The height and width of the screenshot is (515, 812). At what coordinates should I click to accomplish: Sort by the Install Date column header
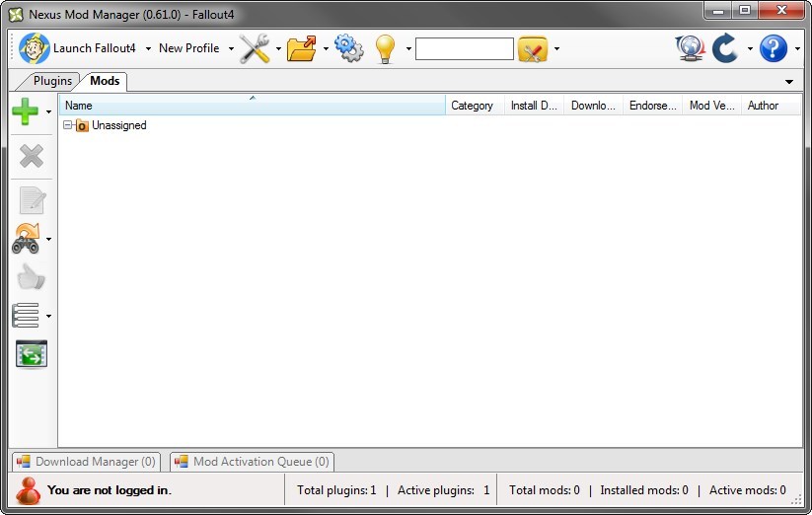click(x=534, y=105)
